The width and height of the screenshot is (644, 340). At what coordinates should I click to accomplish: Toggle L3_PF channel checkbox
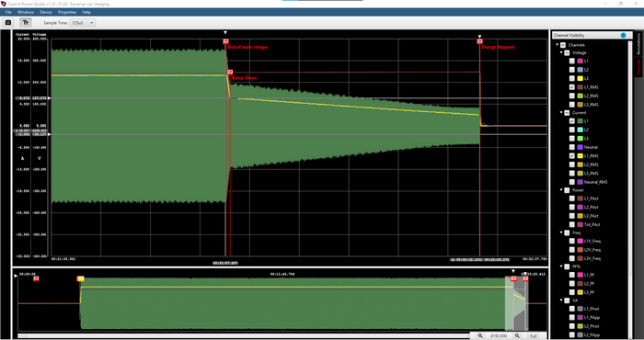[571, 292]
